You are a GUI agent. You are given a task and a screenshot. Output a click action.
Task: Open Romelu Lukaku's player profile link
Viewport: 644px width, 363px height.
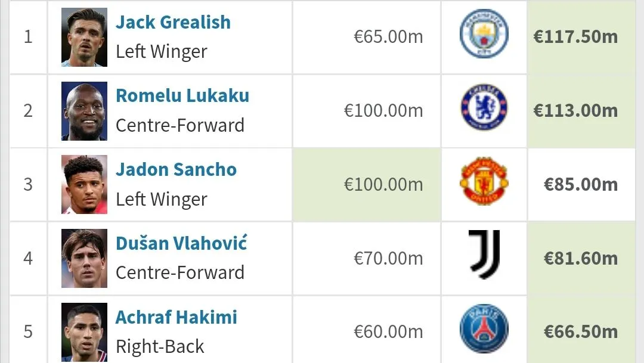(182, 96)
